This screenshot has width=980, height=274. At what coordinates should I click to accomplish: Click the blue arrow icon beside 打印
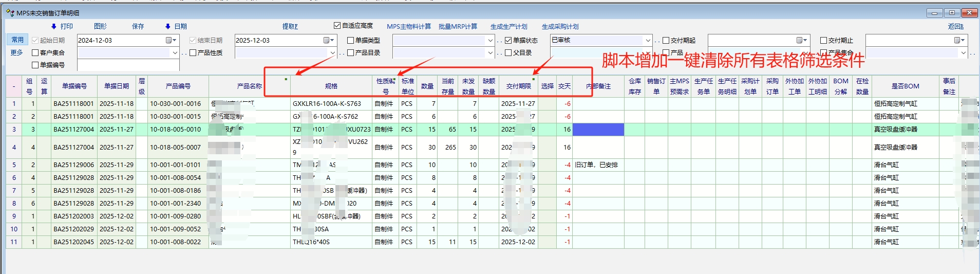click(x=53, y=26)
